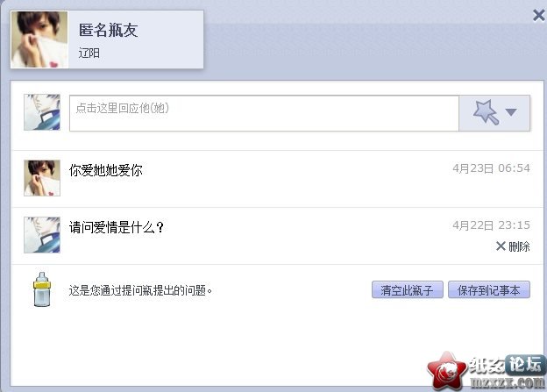Click the 匿名瓶友 name in header
The width and height of the screenshot is (547, 392).
click(x=108, y=30)
